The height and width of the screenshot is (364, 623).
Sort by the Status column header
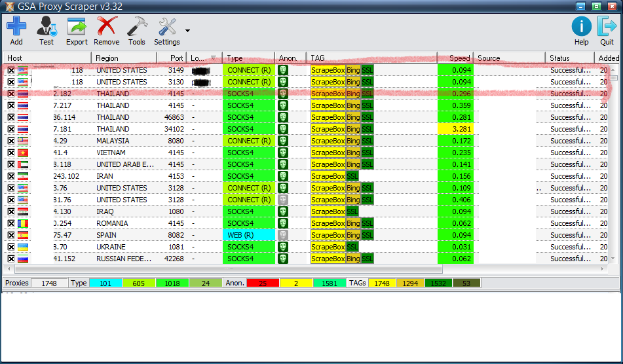[570, 58]
